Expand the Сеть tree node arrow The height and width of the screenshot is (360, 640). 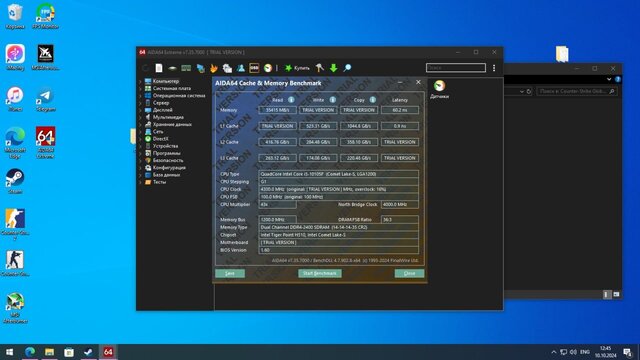click(x=140, y=132)
